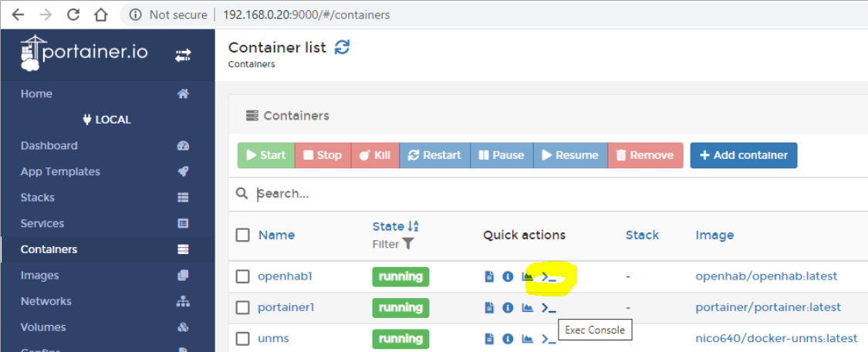The height and width of the screenshot is (352, 868).
Task: Click the Resume button
Action: click(x=570, y=155)
